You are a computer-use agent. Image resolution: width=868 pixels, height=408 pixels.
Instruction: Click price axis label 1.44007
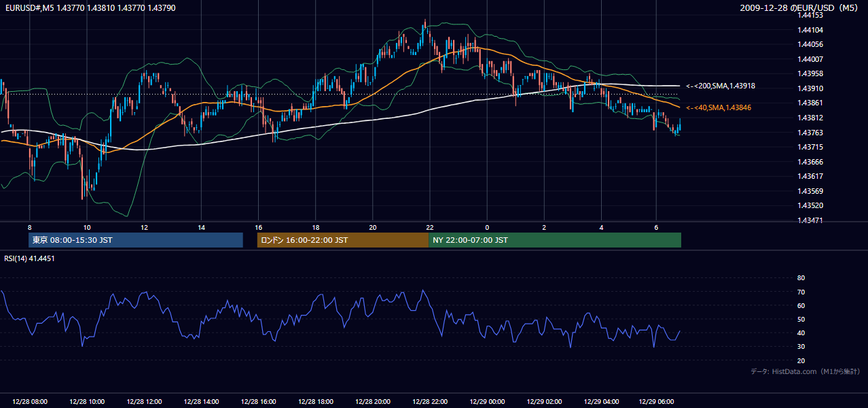coord(810,59)
